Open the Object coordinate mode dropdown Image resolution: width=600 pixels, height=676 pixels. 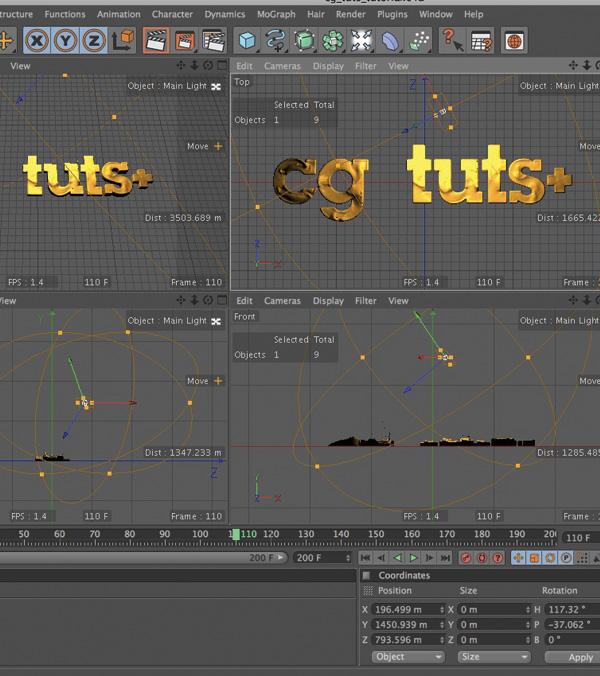tap(408, 657)
